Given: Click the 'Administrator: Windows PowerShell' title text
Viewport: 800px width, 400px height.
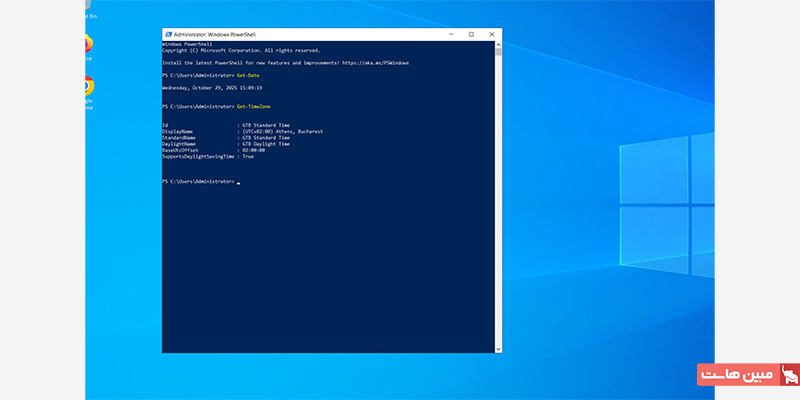Looking at the screenshot, I should coord(215,34).
